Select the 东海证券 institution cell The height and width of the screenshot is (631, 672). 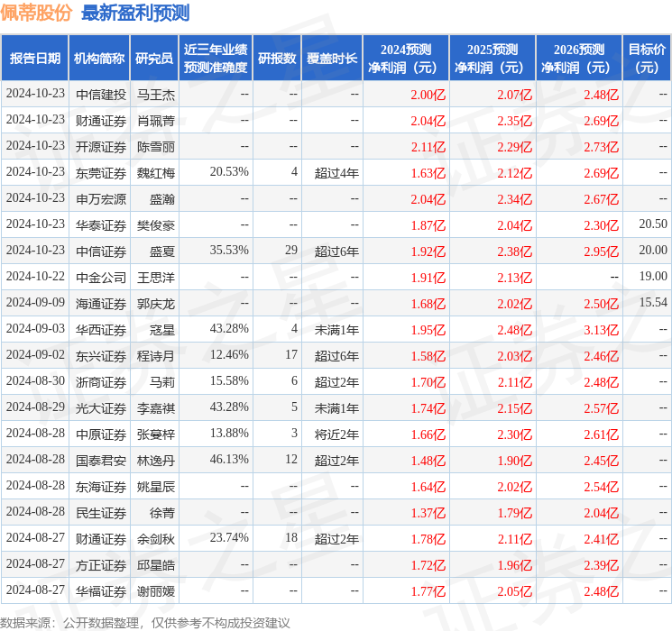pyautogui.click(x=101, y=487)
